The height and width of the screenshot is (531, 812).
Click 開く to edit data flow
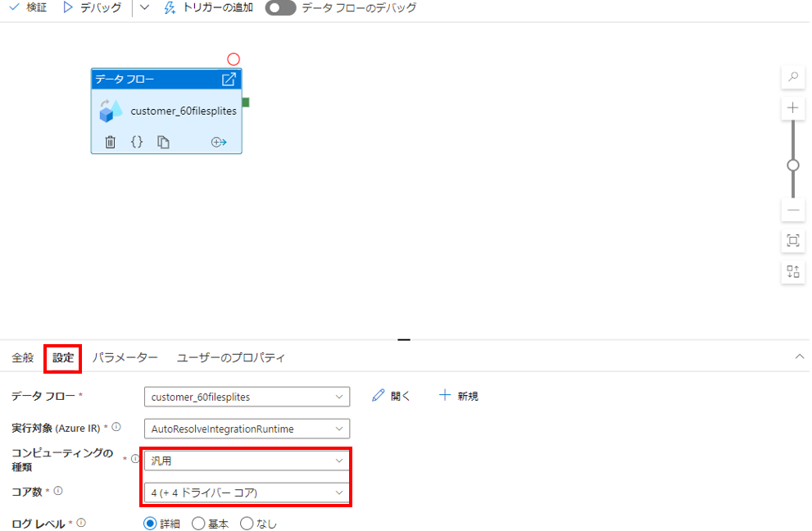(x=391, y=396)
